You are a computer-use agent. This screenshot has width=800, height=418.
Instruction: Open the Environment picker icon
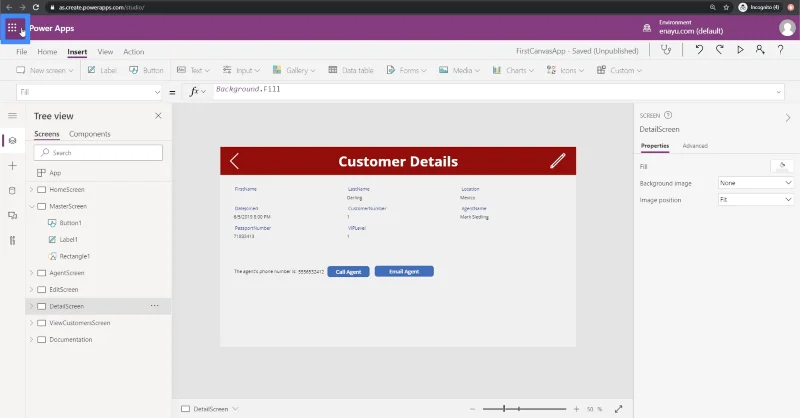[646, 28]
